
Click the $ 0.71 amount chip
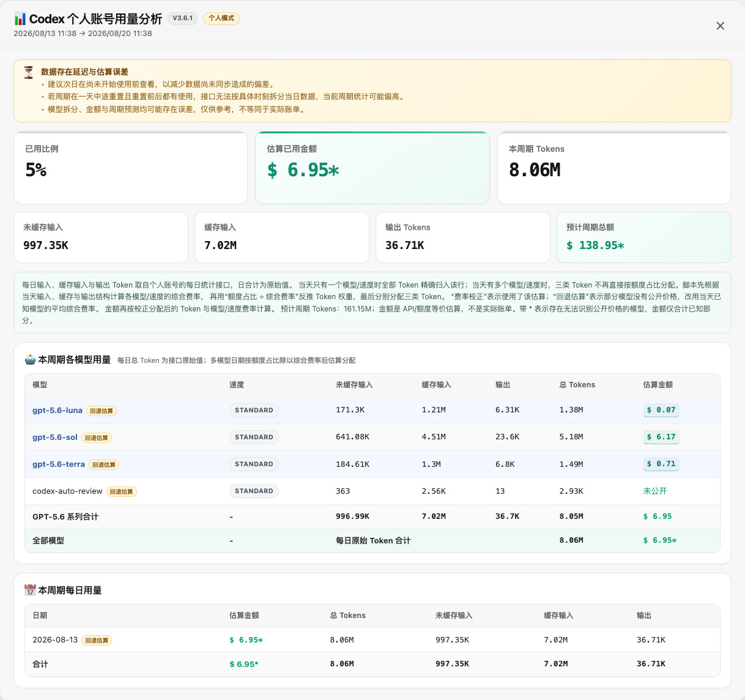661,464
